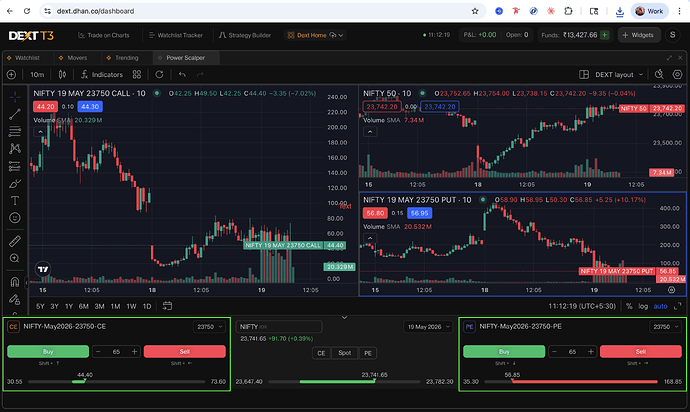The image size is (690, 412).
Task: Open the Strategy Builder menu
Action: click(245, 35)
